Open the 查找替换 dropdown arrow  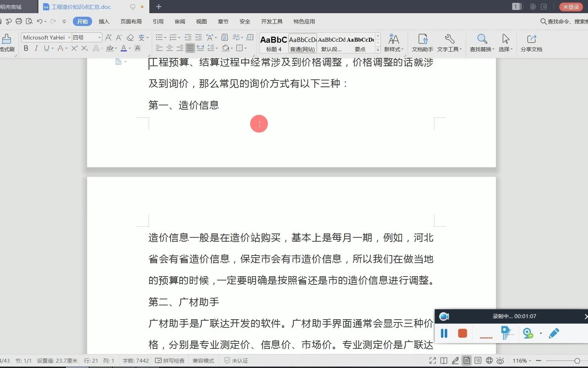click(493, 49)
